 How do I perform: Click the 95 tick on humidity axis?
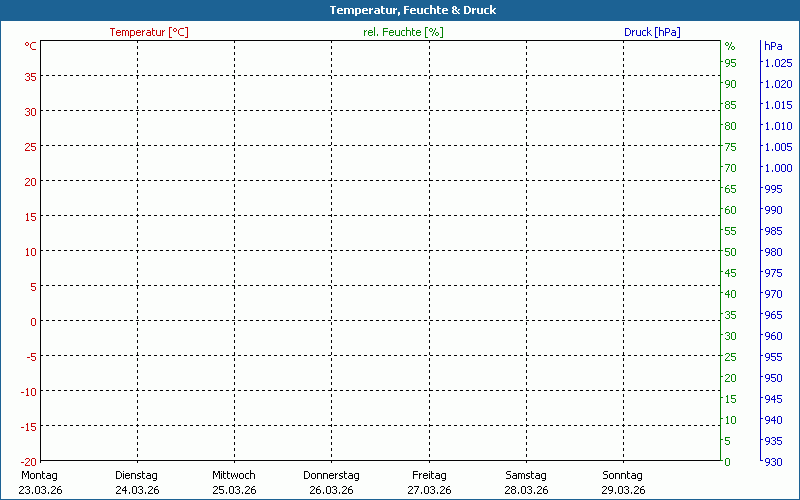[x=731, y=63]
